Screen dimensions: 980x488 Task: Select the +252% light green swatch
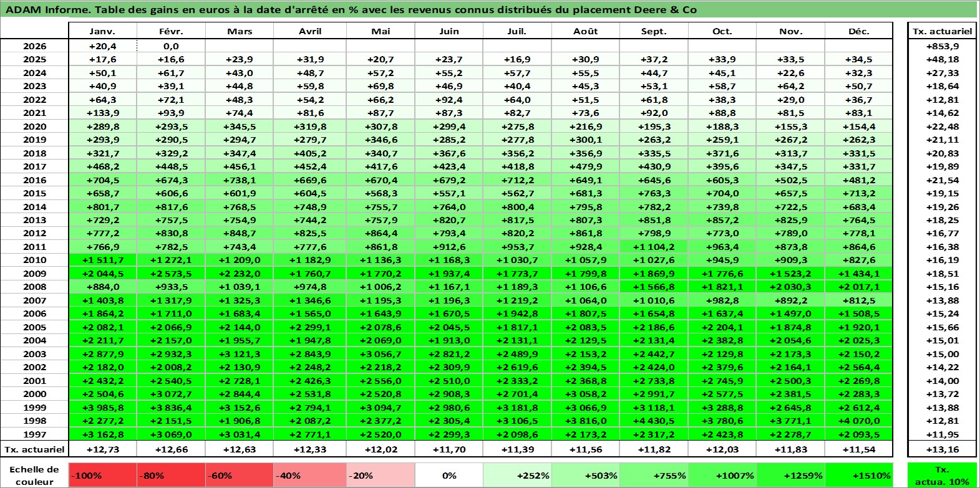(517, 475)
